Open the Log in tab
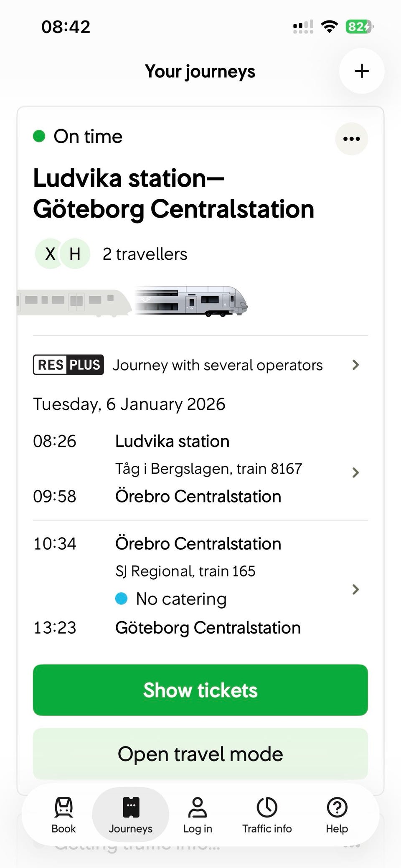The height and width of the screenshot is (868, 401). click(198, 815)
